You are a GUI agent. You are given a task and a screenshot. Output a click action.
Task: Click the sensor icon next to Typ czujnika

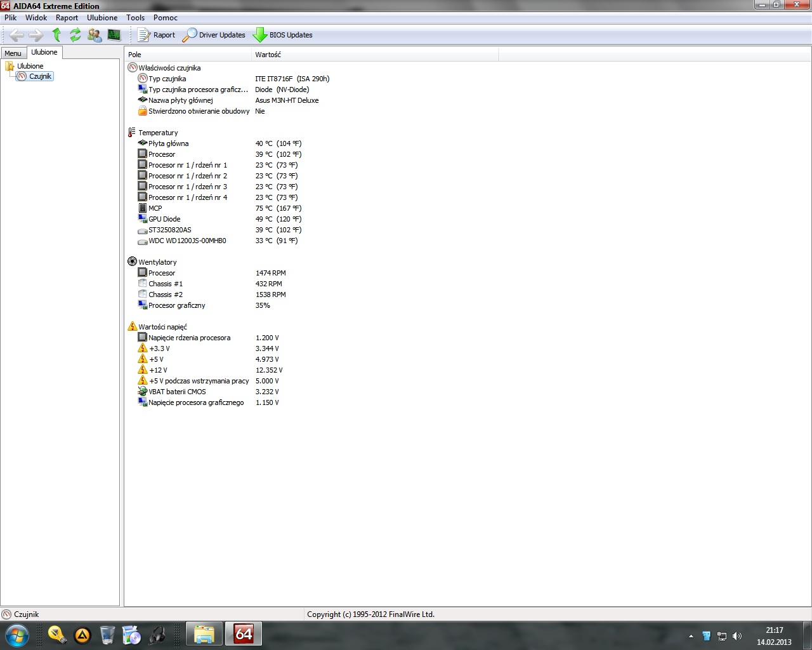pyautogui.click(x=143, y=79)
